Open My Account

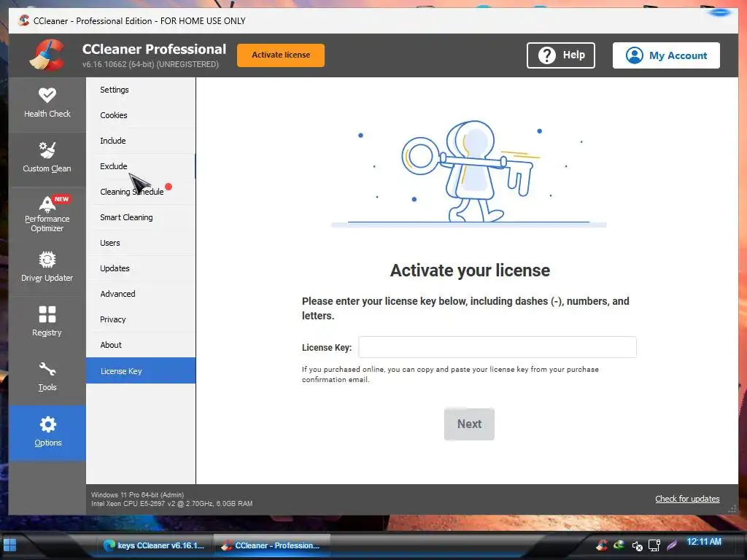(666, 55)
